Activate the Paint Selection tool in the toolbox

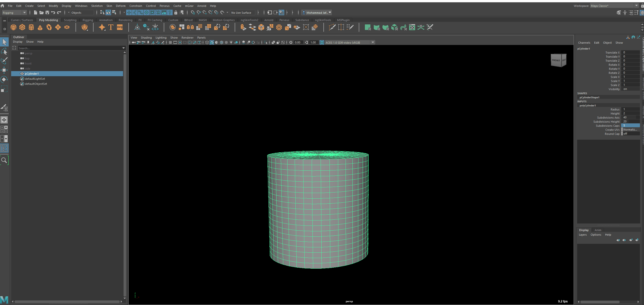(x=4, y=61)
